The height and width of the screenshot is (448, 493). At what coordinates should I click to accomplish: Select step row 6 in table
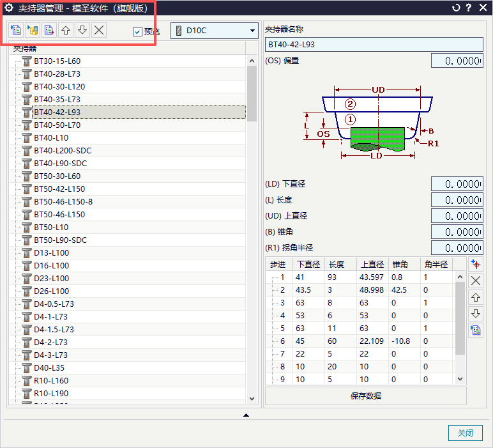click(x=360, y=341)
